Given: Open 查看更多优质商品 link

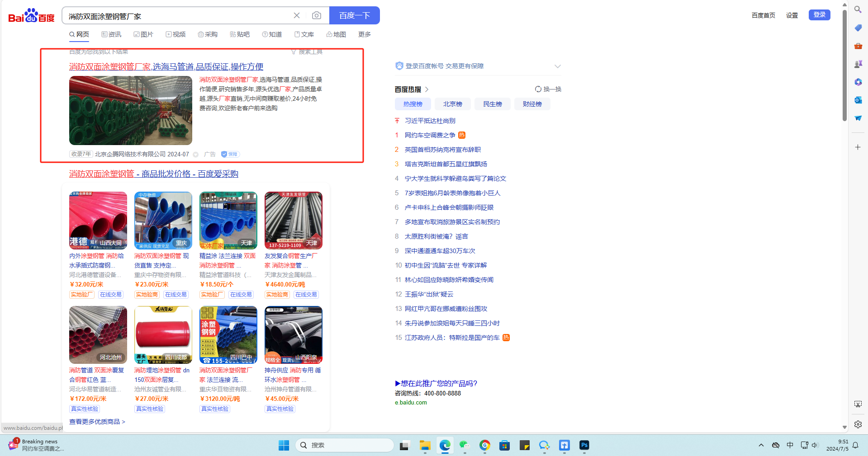Looking at the screenshot, I should coord(97,422).
